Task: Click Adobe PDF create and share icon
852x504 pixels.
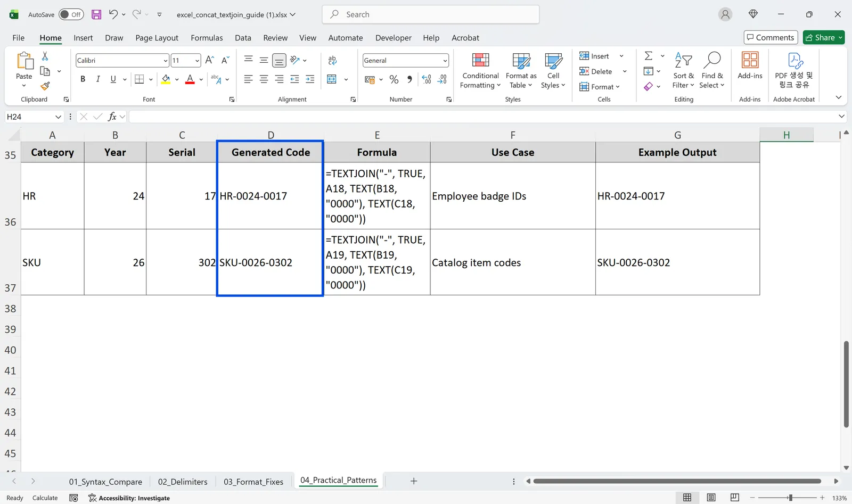Action: tap(794, 71)
